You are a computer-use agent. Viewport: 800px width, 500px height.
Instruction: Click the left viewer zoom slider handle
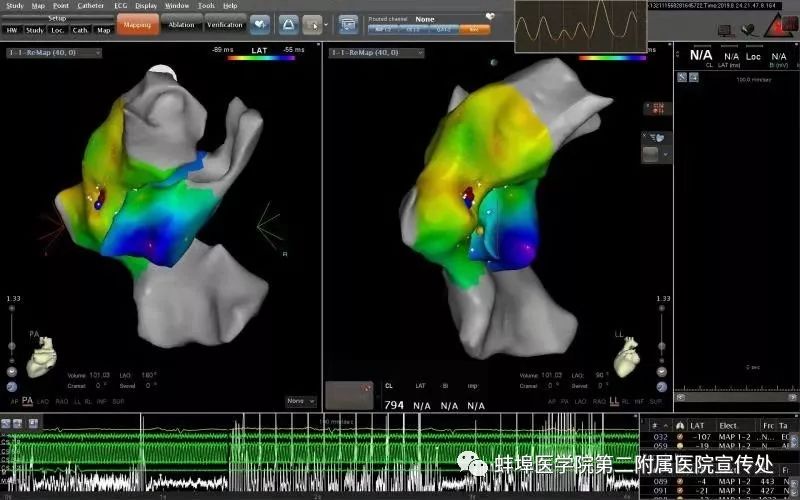click(x=11, y=346)
